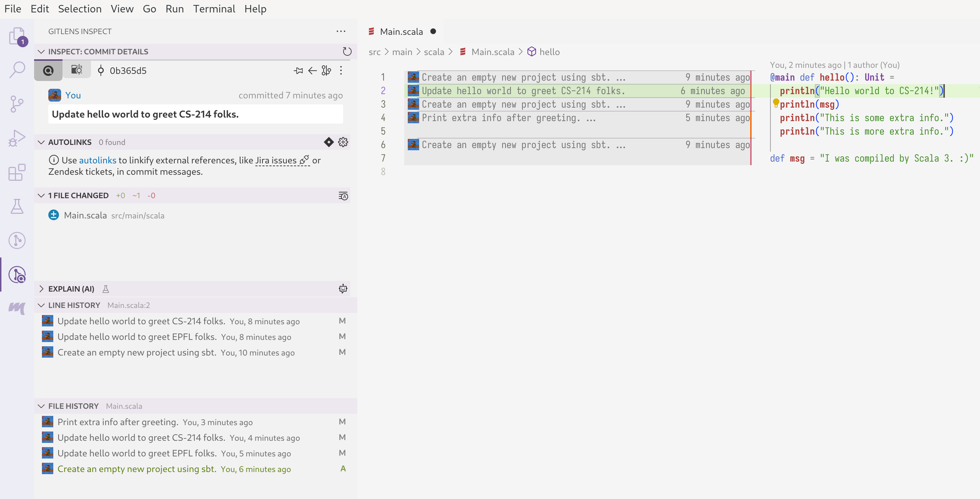
Task: Open the Extensions view
Action: tap(17, 172)
